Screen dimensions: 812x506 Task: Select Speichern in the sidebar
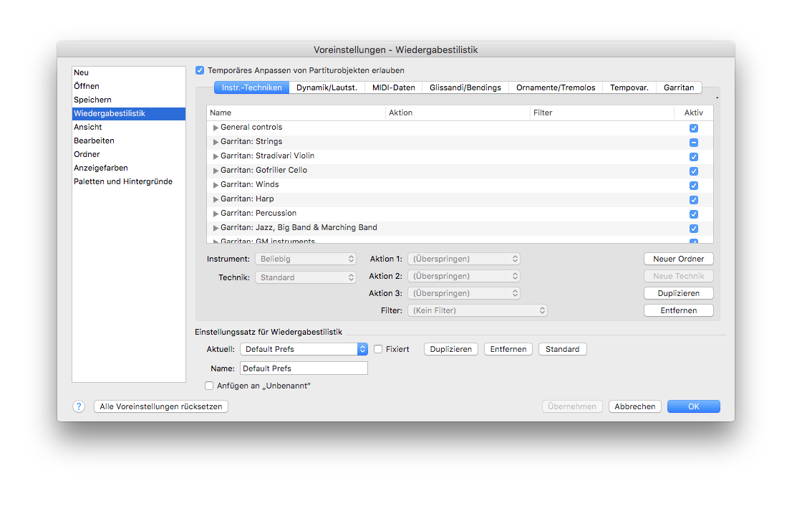coord(129,100)
